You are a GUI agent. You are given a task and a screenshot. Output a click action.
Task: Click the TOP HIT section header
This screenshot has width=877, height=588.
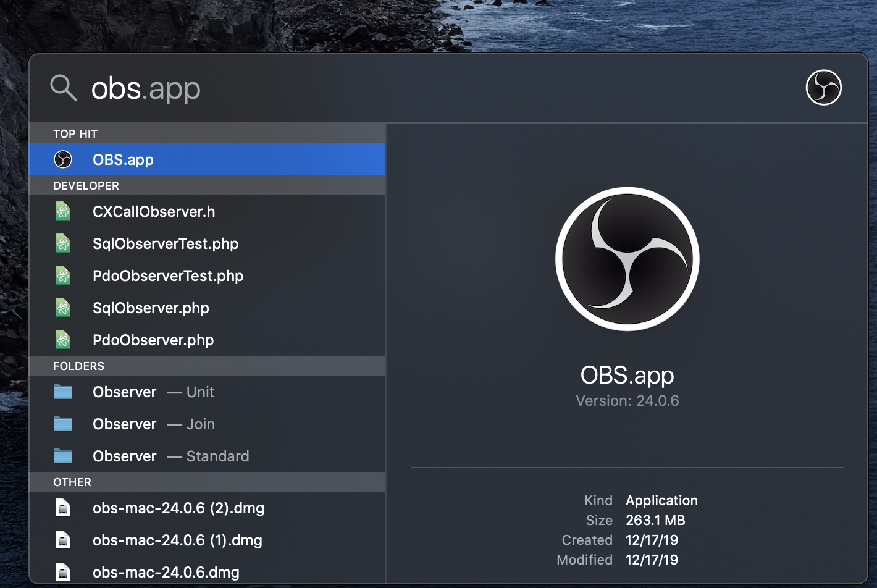[x=207, y=133]
